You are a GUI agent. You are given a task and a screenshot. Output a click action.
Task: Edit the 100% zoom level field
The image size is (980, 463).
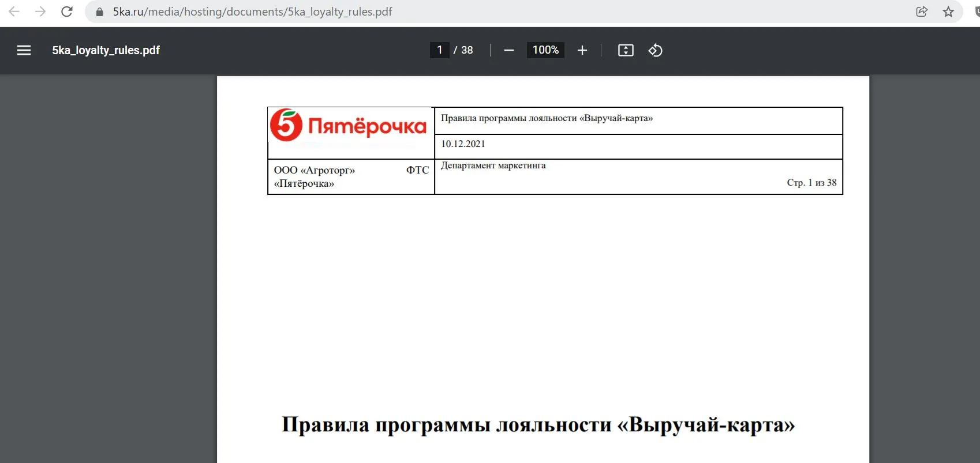tap(545, 50)
